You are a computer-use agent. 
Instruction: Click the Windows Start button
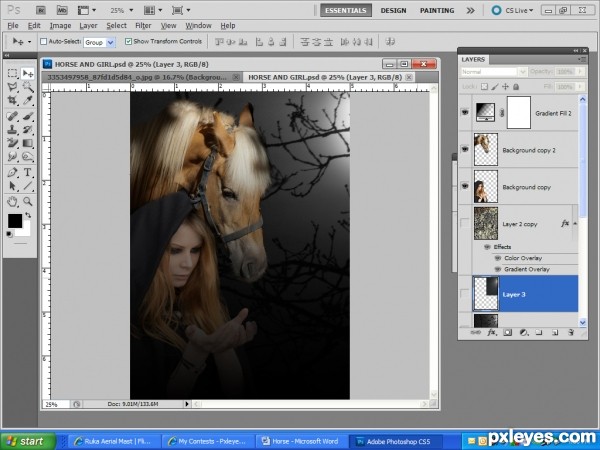pyautogui.click(x=28, y=441)
